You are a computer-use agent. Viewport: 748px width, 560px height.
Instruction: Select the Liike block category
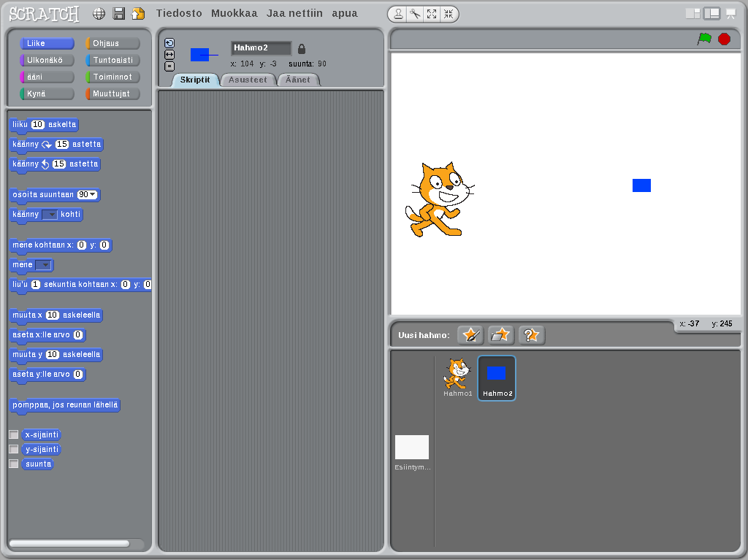point(47,43)
